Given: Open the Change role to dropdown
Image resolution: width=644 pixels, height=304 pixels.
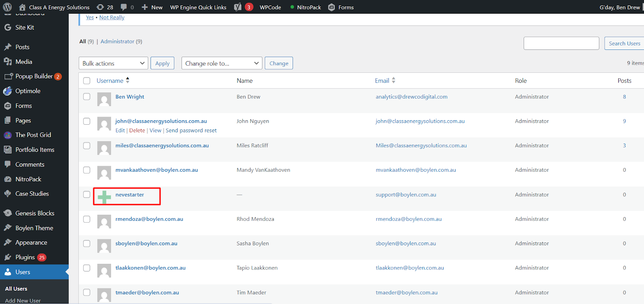Looking at the screenshot, I should click(222, 63).
